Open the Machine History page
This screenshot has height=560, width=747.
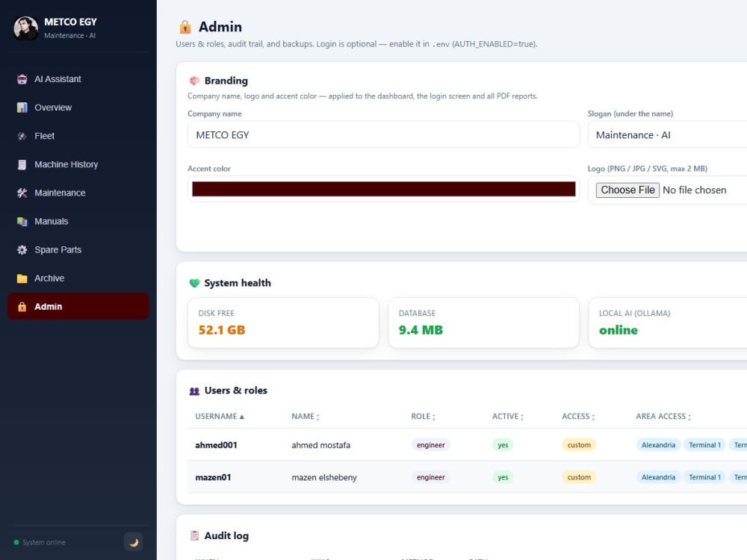(78, 165)
